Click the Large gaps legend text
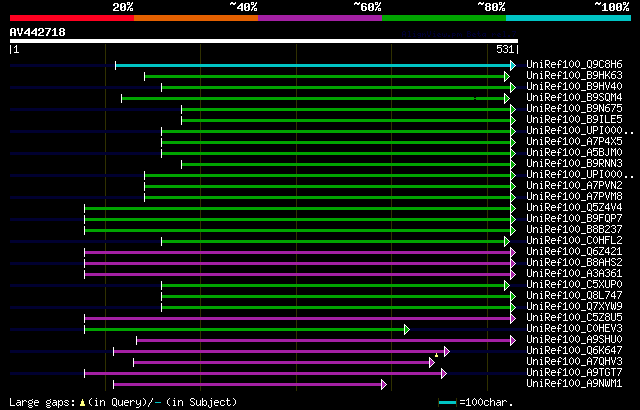 tap(42, 403)
